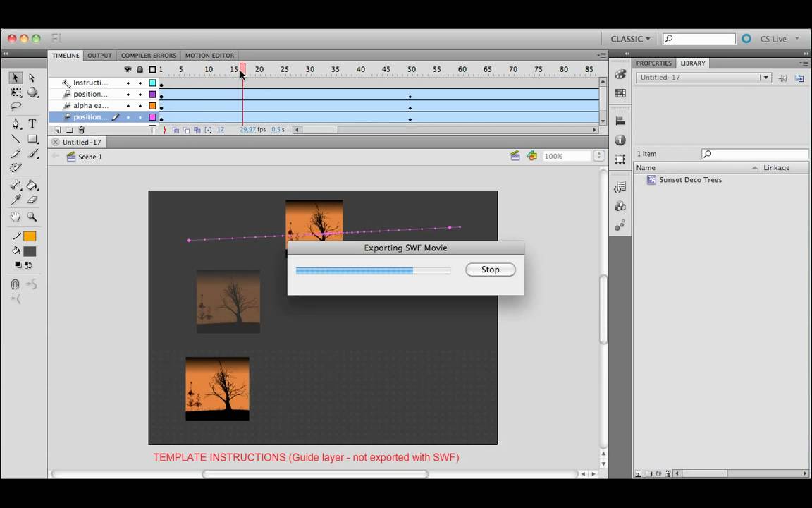The width and height of the screenshot is (812, 508).
Task: Select the Instructi... guide layer
Action: pyautogui.click(x=91, y=83)
